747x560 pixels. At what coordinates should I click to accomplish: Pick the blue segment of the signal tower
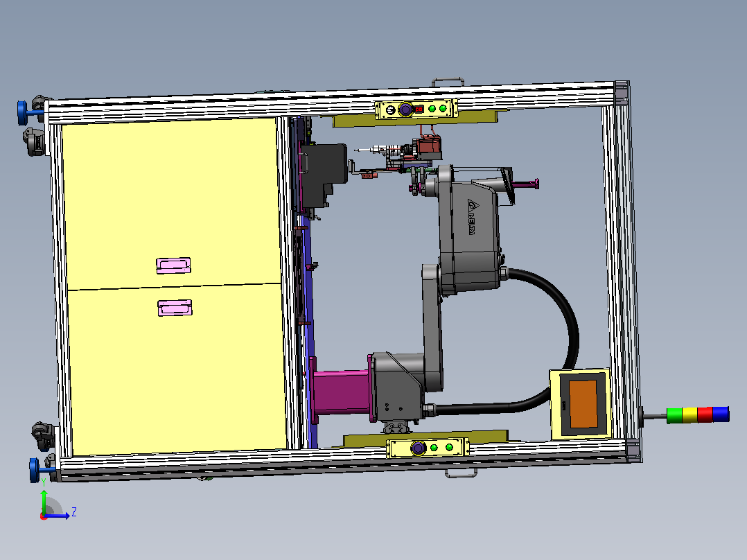721,414
